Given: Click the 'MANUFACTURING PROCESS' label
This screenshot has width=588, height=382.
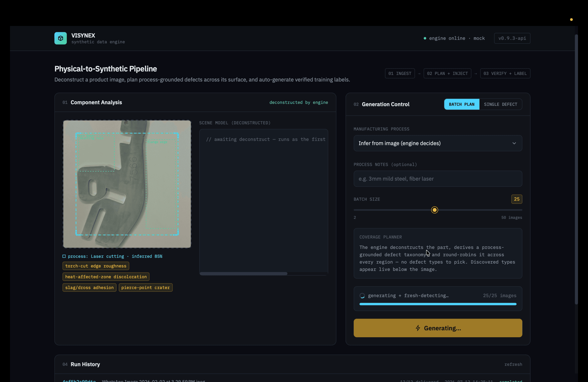Looking at the screenshot, I should (381, 129).
